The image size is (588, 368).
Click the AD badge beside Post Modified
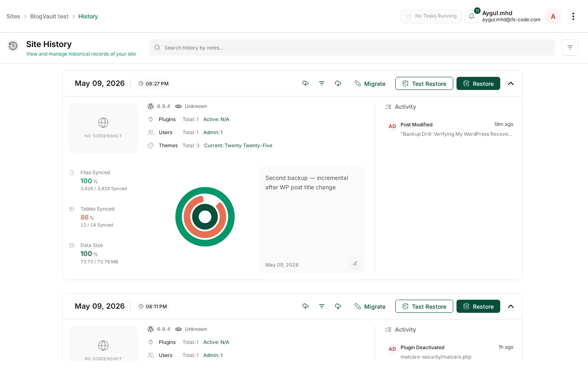[x=392, y=126]
